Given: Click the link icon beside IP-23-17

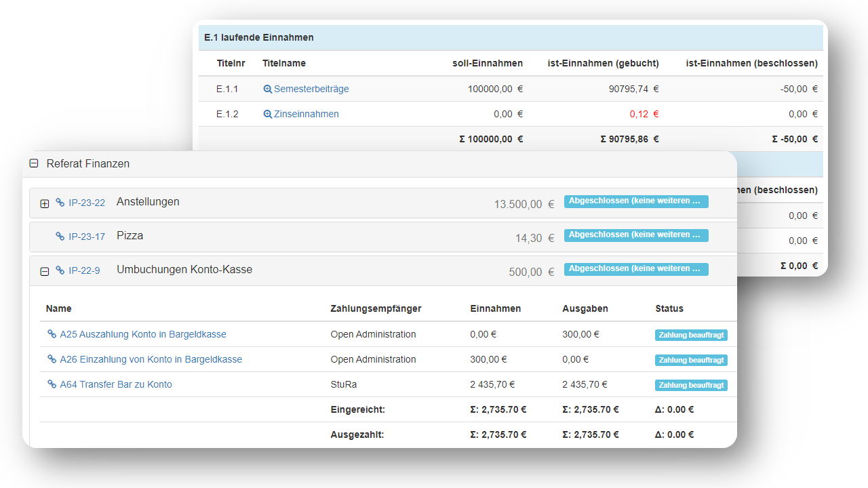Looking at the screenshot, I should coord(60,237).
